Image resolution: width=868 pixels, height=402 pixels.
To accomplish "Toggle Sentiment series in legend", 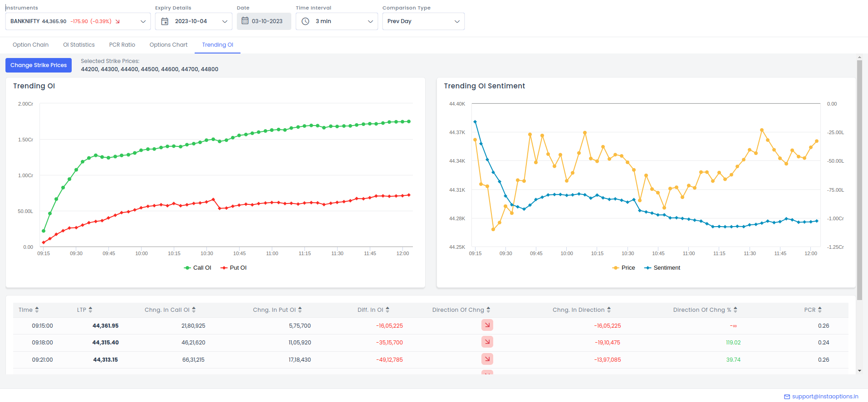I will [662, 268].
